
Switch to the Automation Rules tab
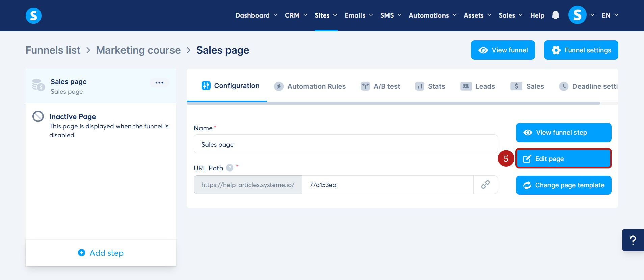coord(310,86)
